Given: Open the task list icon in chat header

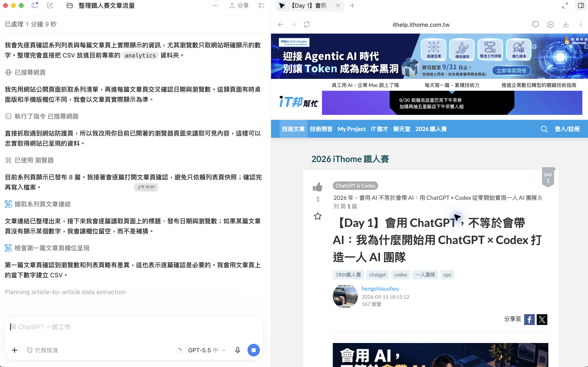Looking at the screenshot, I should click(x=262, y=5).
